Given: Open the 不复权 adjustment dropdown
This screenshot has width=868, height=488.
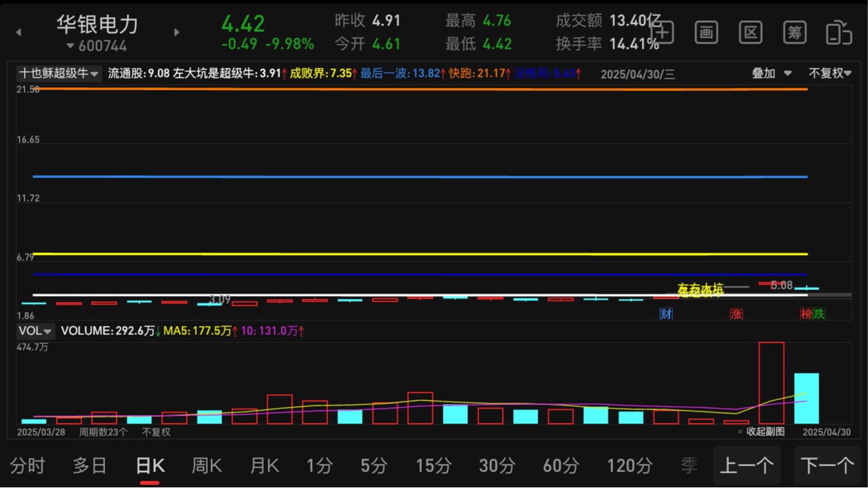Looking at the screenshot, I should (x=829, y=74).
